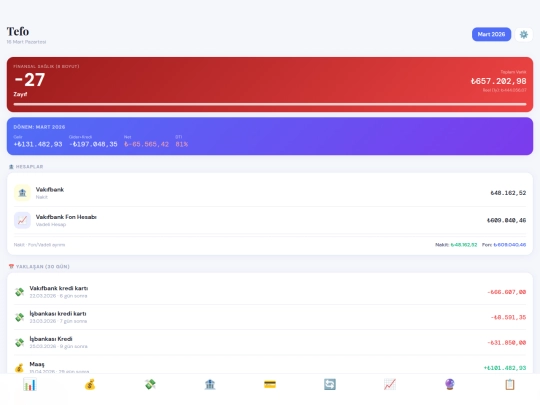
Task: Click the blue Fon total in summary row
Action: click(x=510, y=245)
